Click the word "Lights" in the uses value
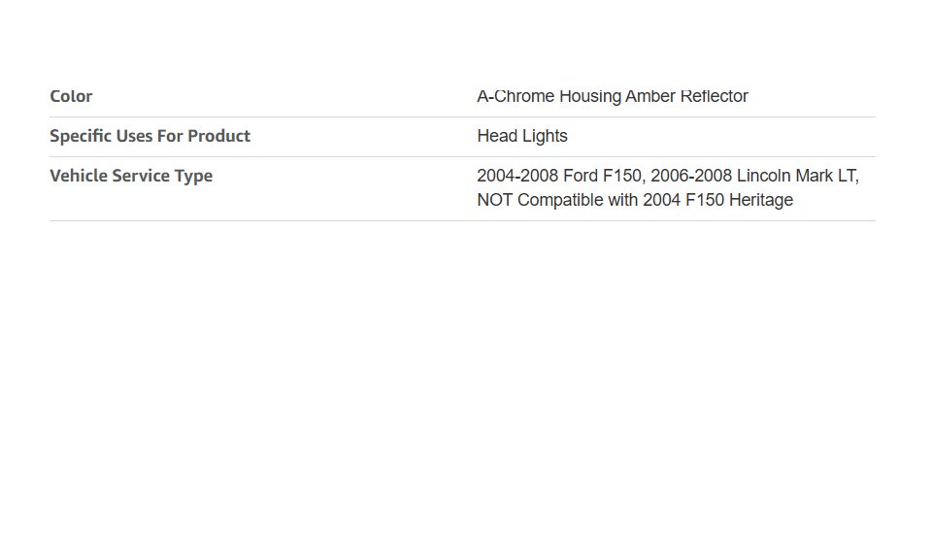Image resolution: width=932 pixels, height=560 pixels. 544,136
